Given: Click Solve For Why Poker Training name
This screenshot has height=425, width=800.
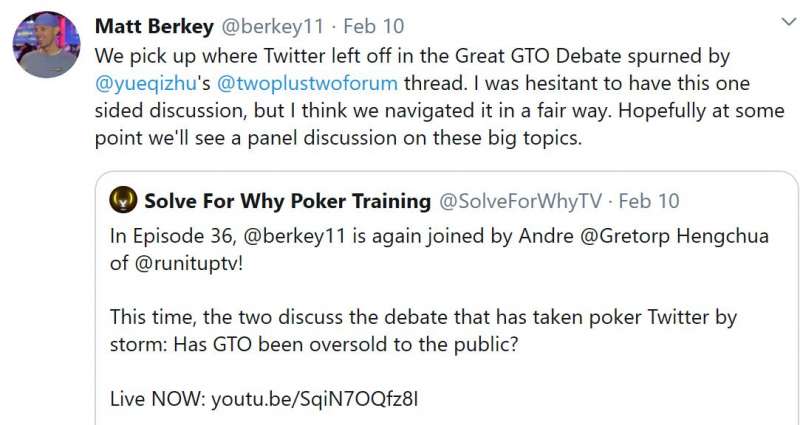Looking at the screenshot, I should pos(287,201).
